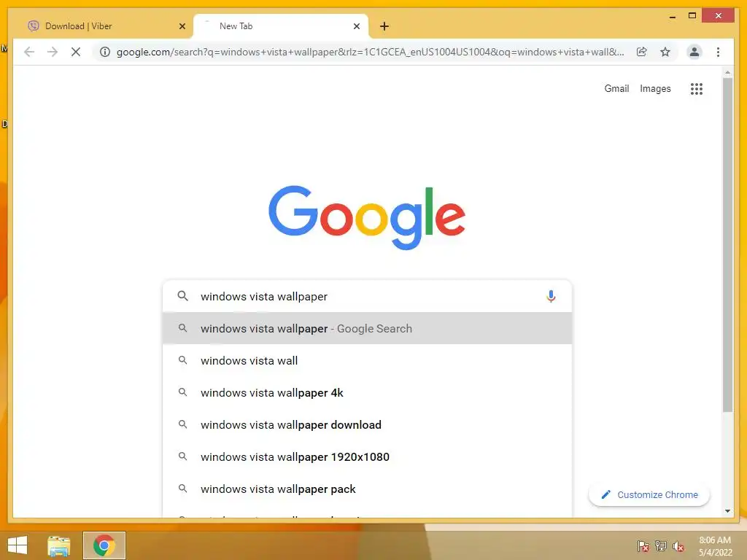Choose suggestion windows vista wallpaper pack

point(368,489)
